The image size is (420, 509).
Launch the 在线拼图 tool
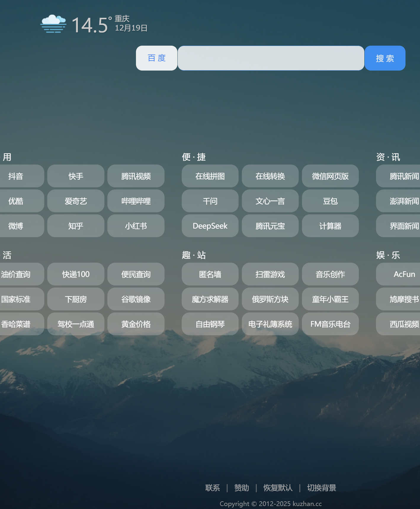[x=210, y=176]
